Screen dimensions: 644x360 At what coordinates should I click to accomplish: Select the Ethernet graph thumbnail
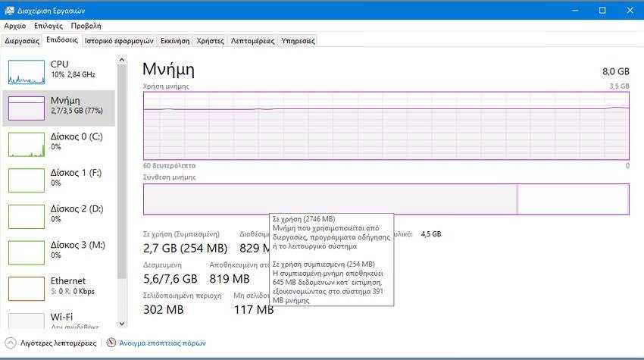pyautogui.click(x=27, y=289)
